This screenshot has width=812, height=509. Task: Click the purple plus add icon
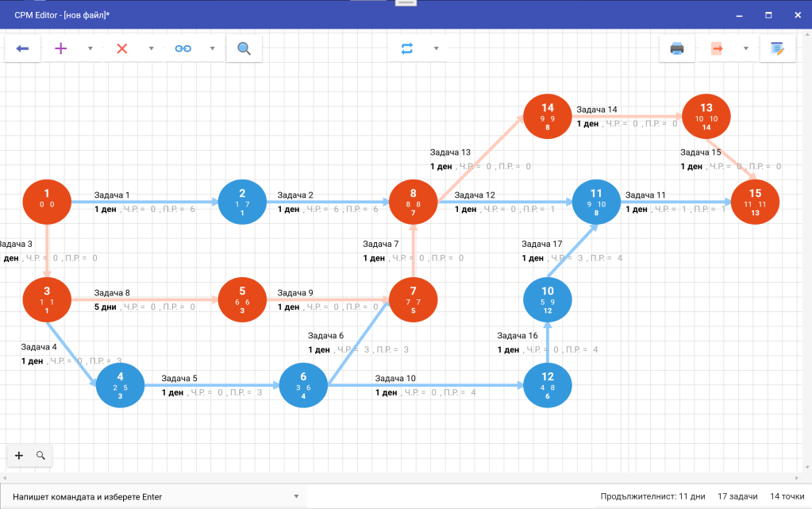61,48
